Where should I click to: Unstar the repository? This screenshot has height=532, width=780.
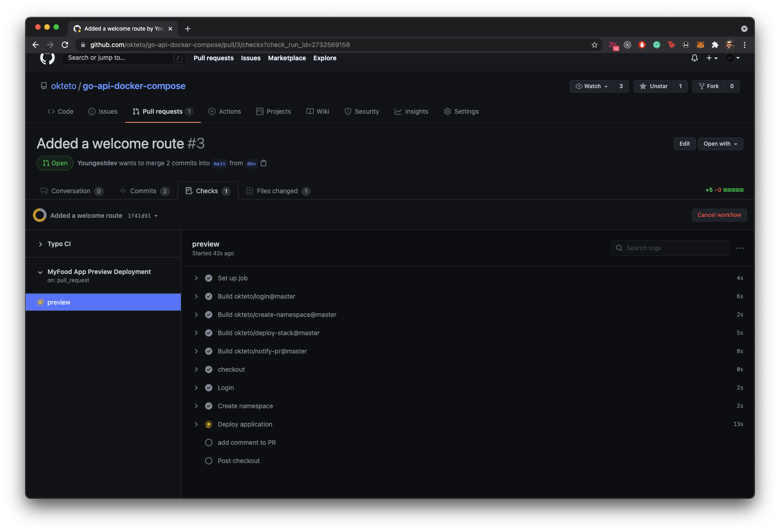[x=654, y=86]
